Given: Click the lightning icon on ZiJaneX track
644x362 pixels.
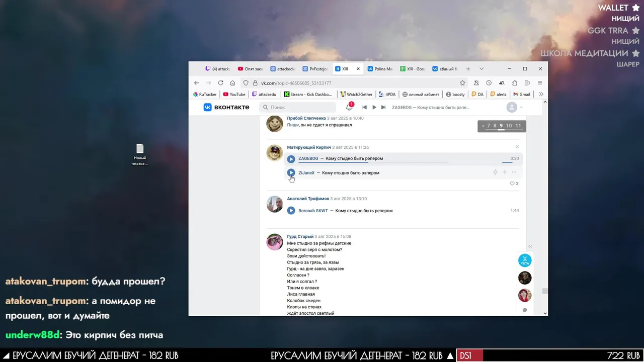Looking at the screenshot, I should (x=495, y=172).
